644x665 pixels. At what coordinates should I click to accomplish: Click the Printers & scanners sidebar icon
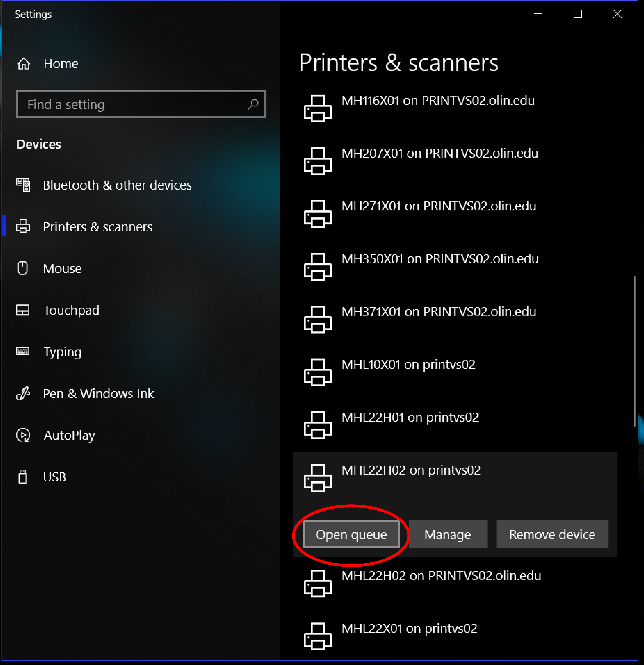pyautogui.click(x=23, y=226)
